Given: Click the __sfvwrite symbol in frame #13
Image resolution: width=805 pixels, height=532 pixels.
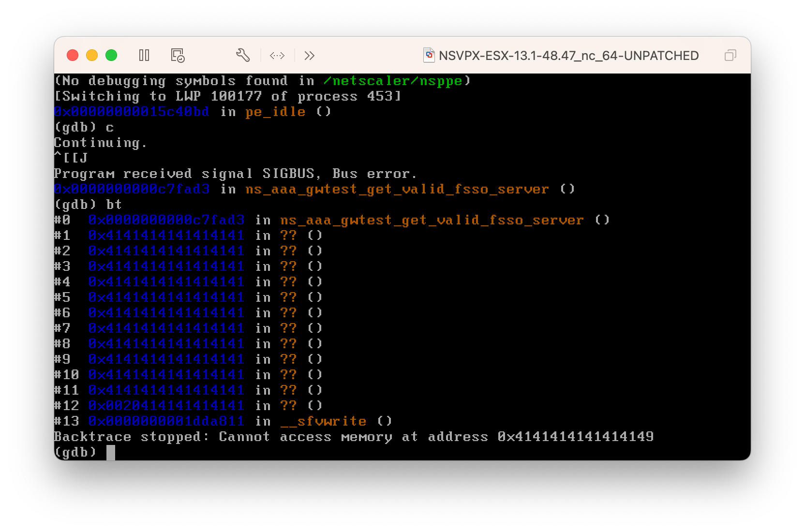Looking at the screenshot, I should click(323, 421).
